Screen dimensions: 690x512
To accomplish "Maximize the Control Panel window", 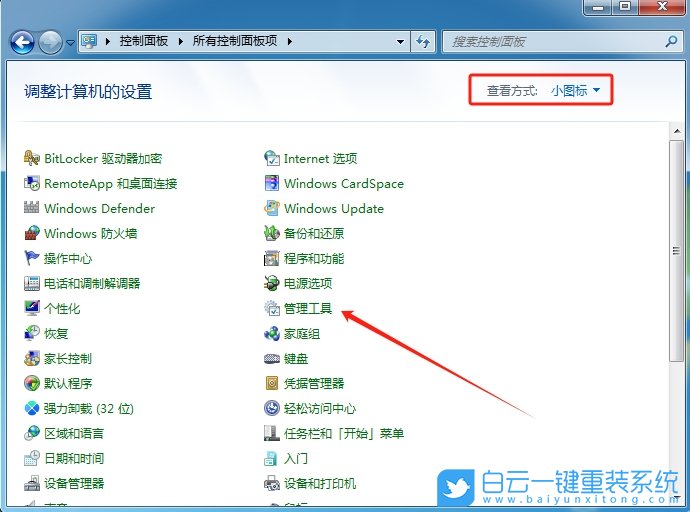I will pyautogui.click(x=624, y=6).
